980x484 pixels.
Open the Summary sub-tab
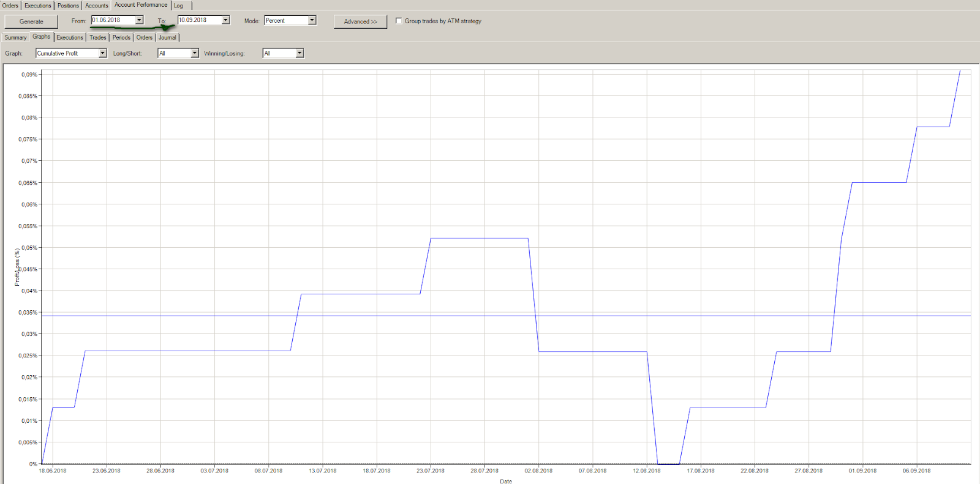click(x=15, y=37)
